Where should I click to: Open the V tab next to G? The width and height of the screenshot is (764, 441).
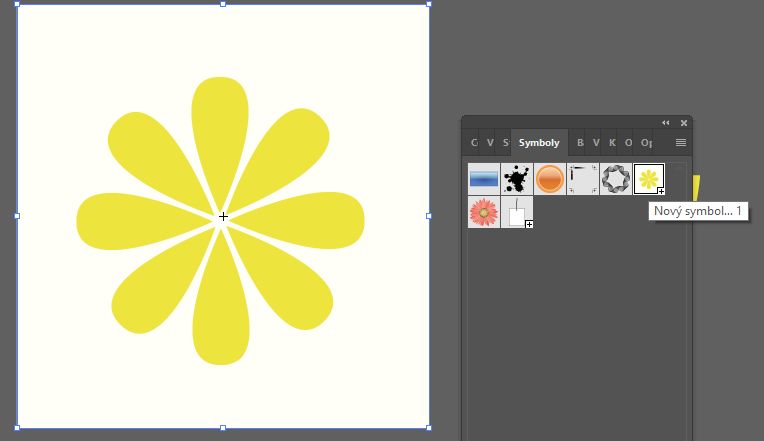[x=490, y=143]
